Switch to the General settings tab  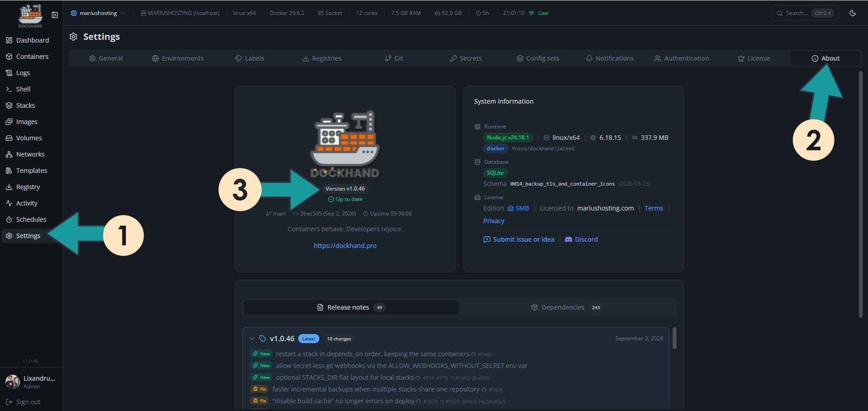coord(106,58)
